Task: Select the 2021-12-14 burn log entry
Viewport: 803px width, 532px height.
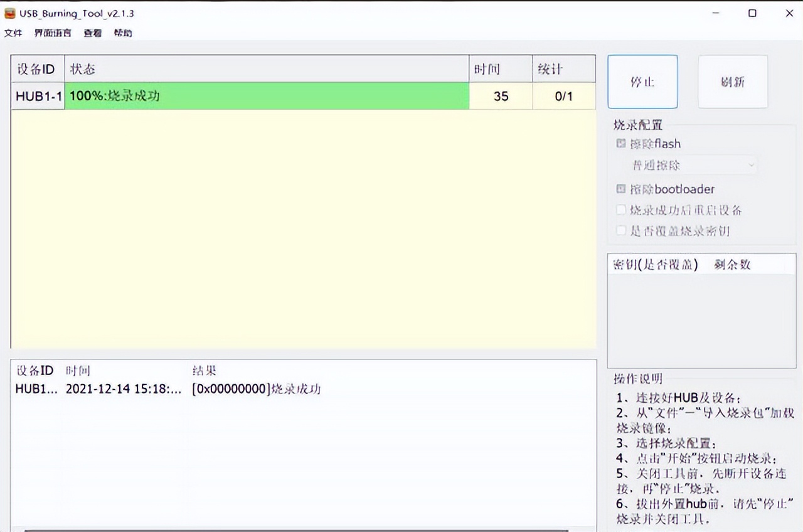Action: (188, 389)
